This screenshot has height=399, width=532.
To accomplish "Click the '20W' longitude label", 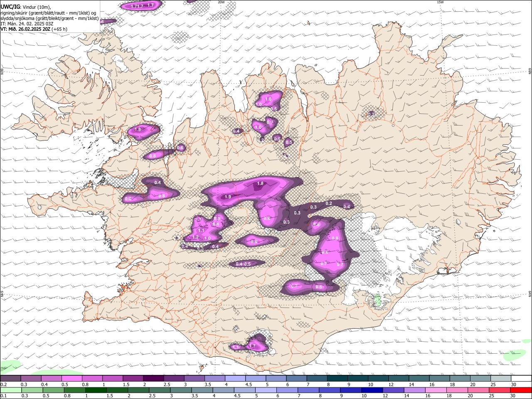I will coord(221,2).
